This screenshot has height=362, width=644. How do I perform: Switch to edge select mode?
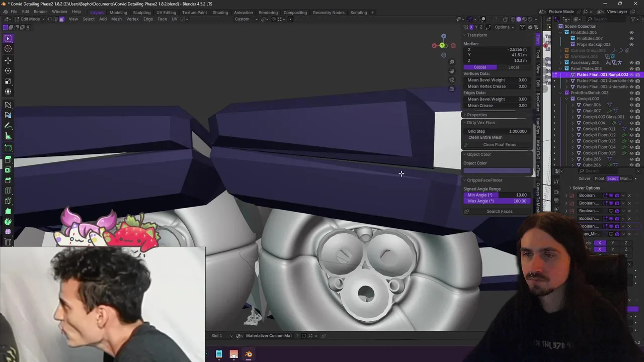tap(55, 19)
